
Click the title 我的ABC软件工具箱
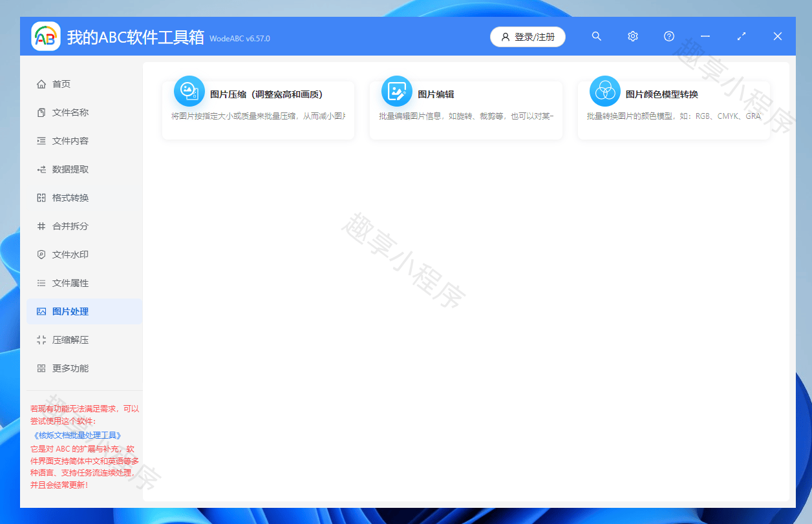coord(136,37)
